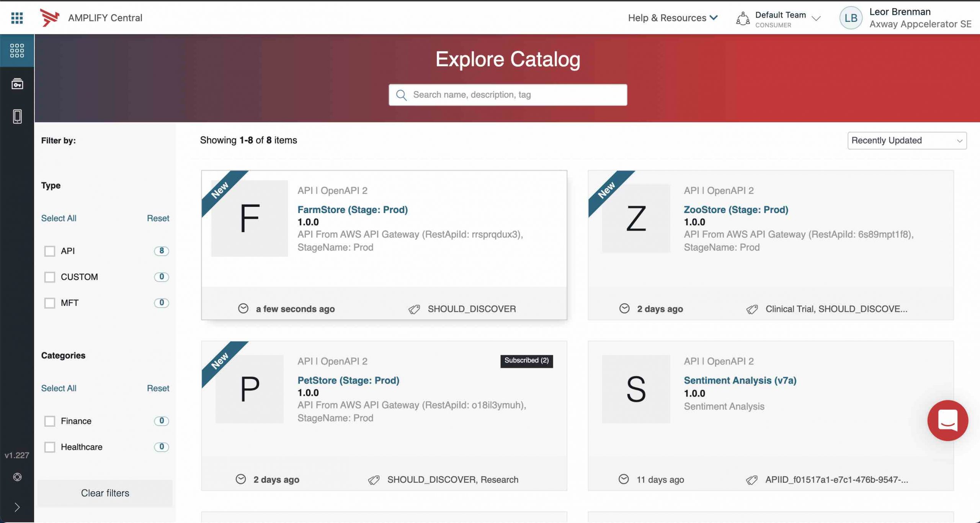Image resolution: width=980 pixels, height=523 pixels.
Task: Click 'SHOULD_DISCOVER, Research' tags text
Action: click(453, 480)
